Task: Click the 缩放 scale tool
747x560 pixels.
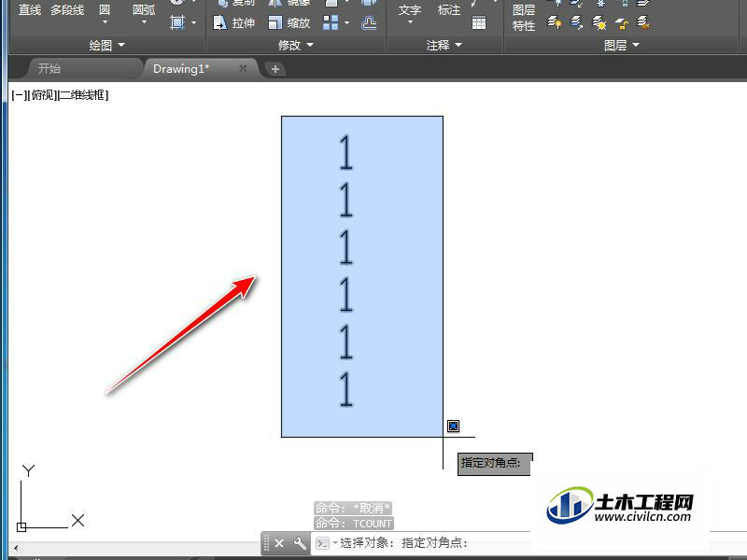Action: (x=289, y=22)
